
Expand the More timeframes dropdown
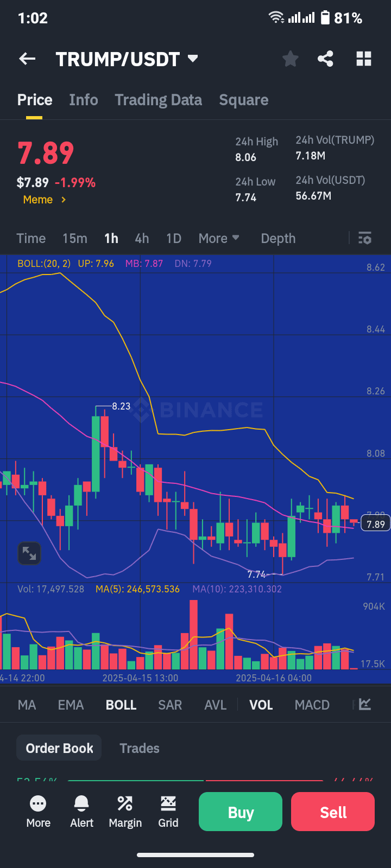[219, 238]
